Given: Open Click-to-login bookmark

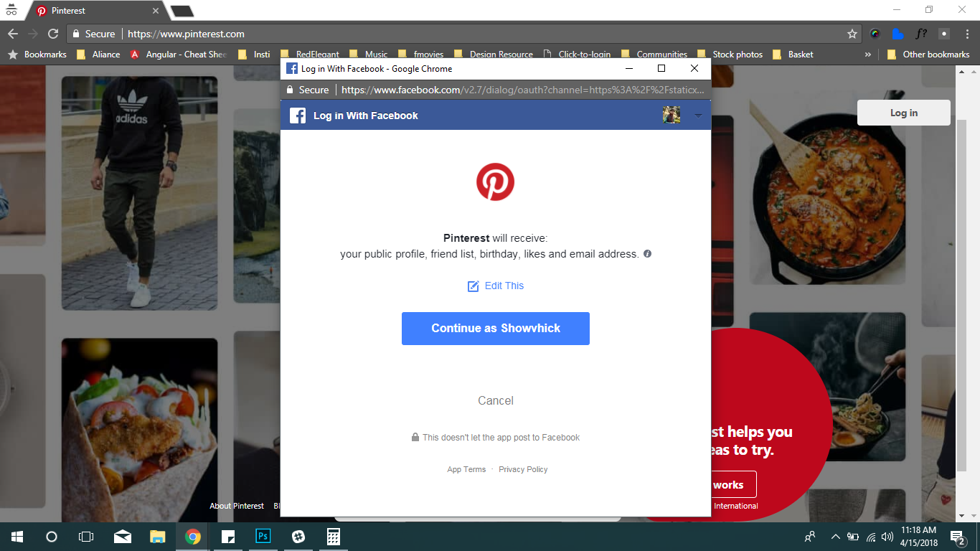Looking at the screenshot, I should coord(577,55).
